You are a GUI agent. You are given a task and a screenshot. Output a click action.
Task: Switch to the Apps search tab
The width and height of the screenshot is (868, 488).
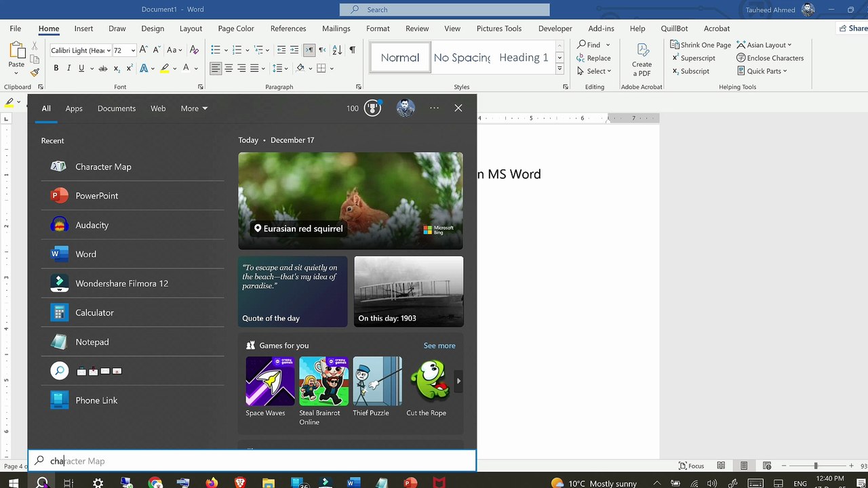74,108
